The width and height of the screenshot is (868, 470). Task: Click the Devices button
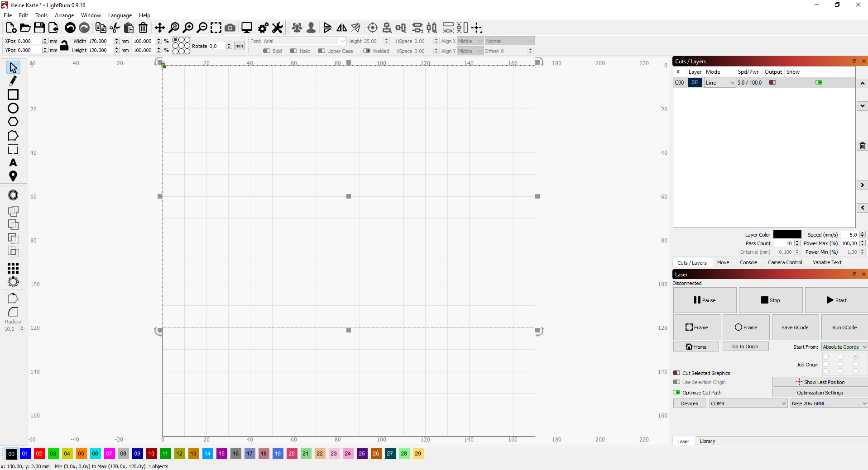click(690, 404)
